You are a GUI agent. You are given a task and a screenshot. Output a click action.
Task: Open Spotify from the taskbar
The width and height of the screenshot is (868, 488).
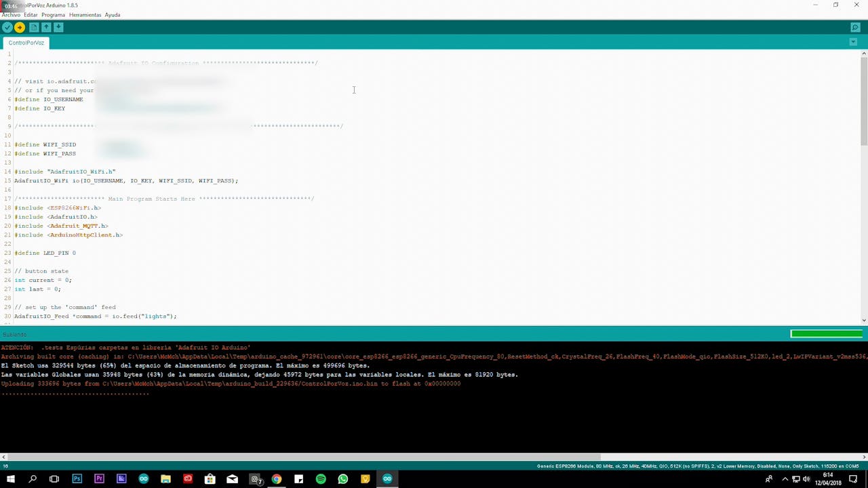click(321, 479)
